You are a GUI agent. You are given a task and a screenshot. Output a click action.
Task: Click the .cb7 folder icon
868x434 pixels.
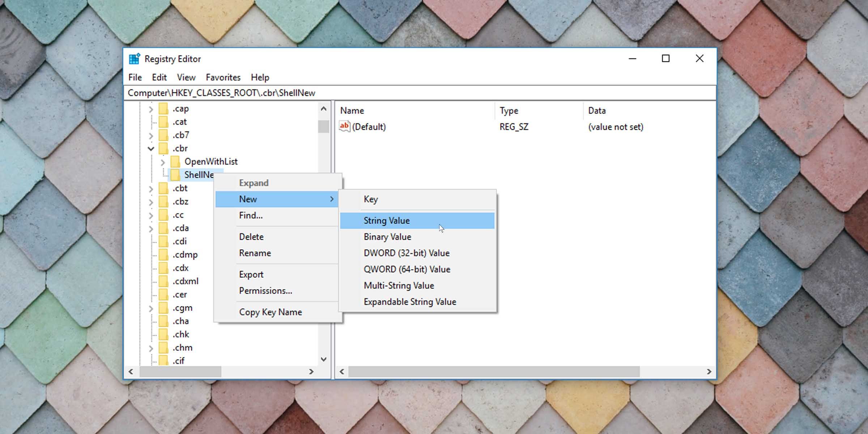163,135
